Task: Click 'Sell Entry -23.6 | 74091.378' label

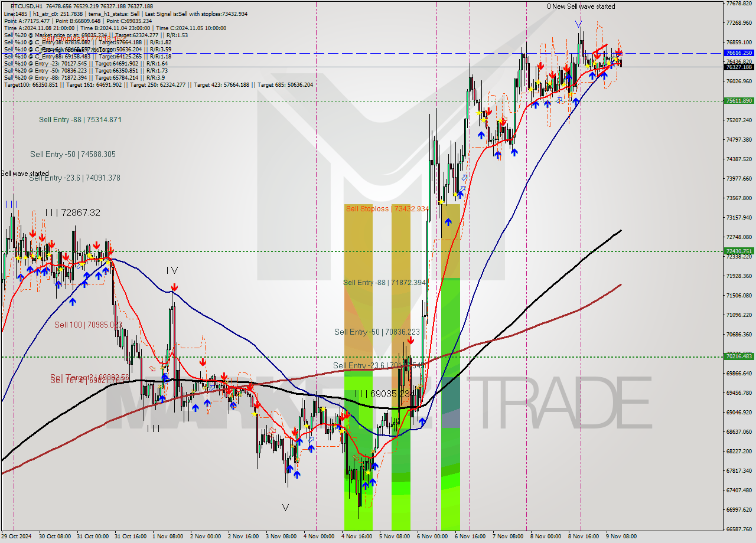Action: 74,178
